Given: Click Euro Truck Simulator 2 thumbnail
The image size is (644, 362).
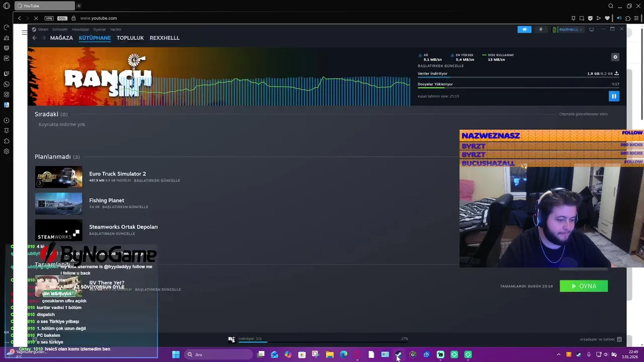Looking at the screenshot, I should (x=58, y=177).
